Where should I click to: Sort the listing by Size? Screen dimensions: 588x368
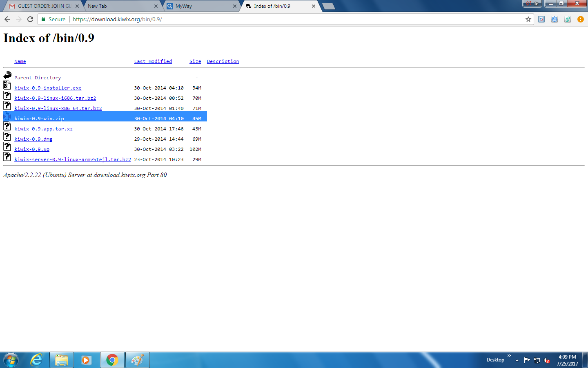[x=195, y=61]
